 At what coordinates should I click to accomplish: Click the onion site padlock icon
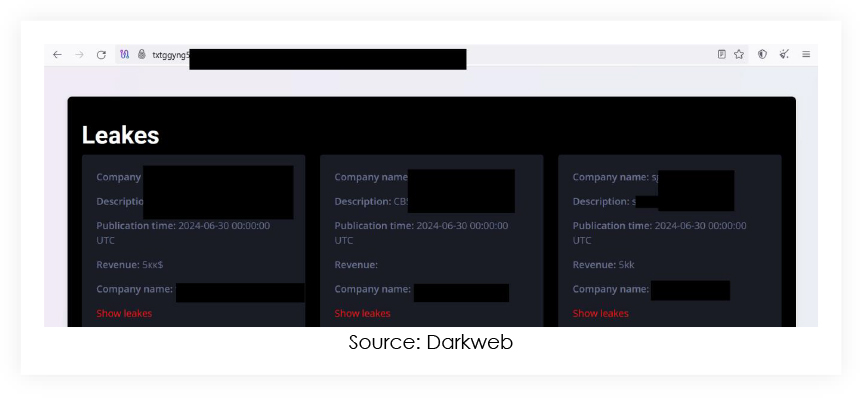(x=142, y=54)
